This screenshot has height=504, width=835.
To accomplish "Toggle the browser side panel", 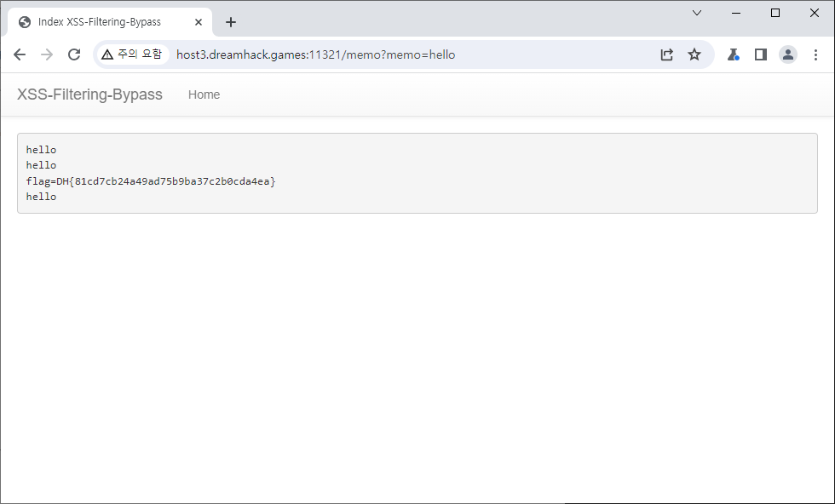I will (761, 54).
